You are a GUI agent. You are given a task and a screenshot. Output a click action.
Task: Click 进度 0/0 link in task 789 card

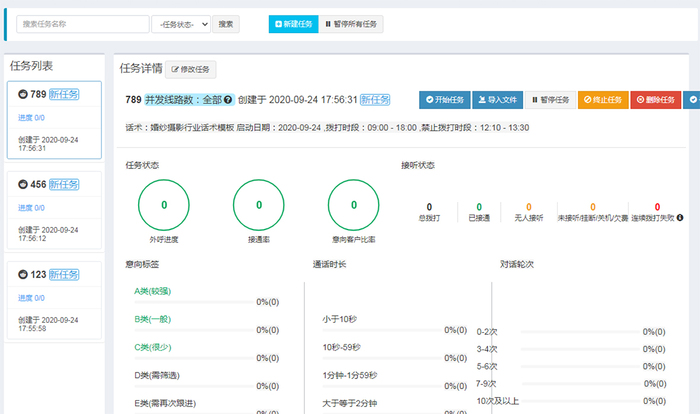pos(31,118)
